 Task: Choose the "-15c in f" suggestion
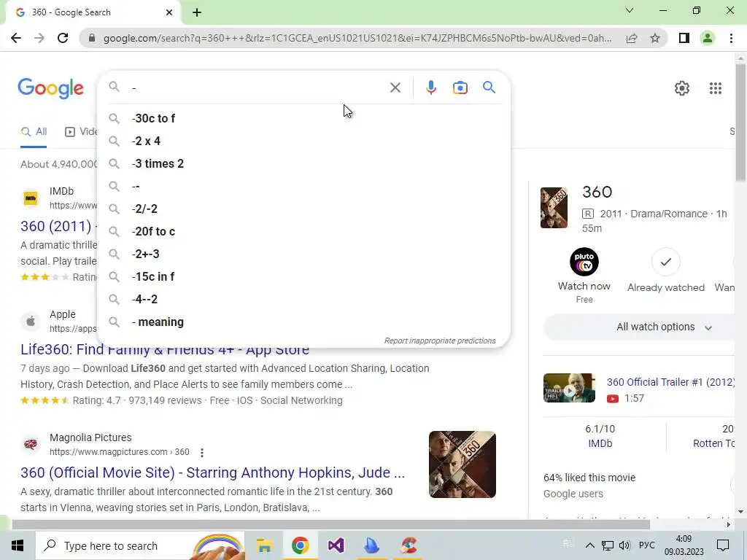click(303, 276)
